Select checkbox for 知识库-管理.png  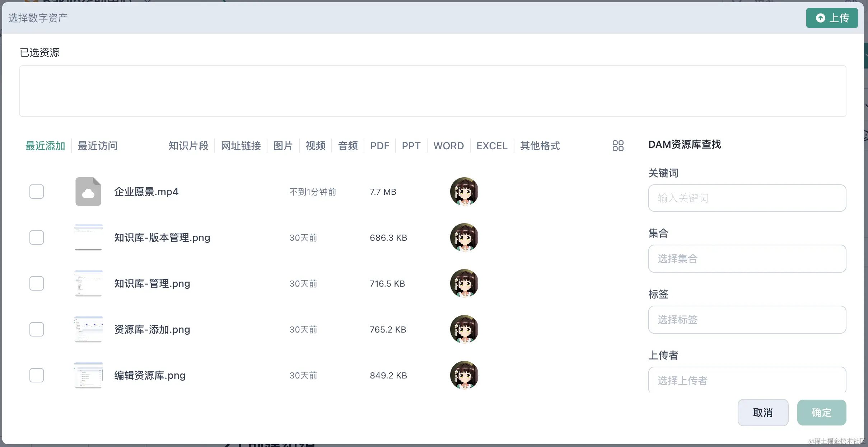click(x=37, y=283)
